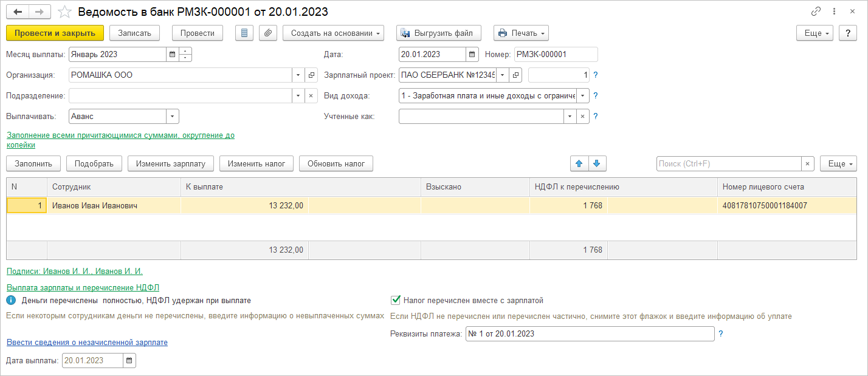
Task: Move row up with blue arrow
Action: pyautogui.click(x=579, y=163)
